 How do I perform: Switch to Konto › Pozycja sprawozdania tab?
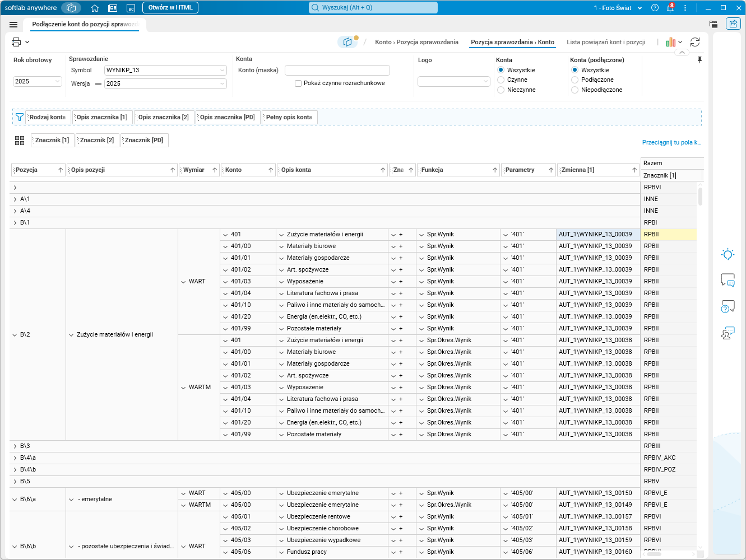(x=416, y=42)
